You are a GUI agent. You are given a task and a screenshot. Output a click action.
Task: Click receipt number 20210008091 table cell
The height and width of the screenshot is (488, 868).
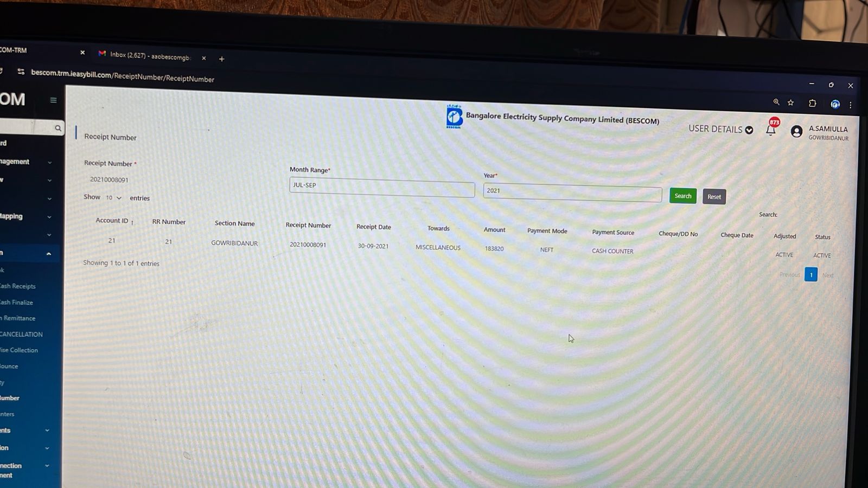coord(308,245)
